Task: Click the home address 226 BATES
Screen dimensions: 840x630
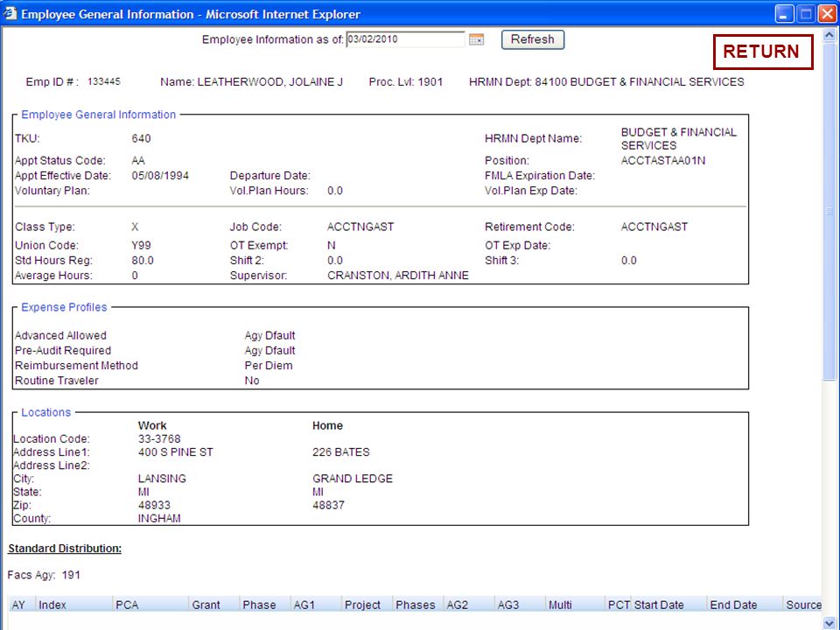Action: (340, 452)
